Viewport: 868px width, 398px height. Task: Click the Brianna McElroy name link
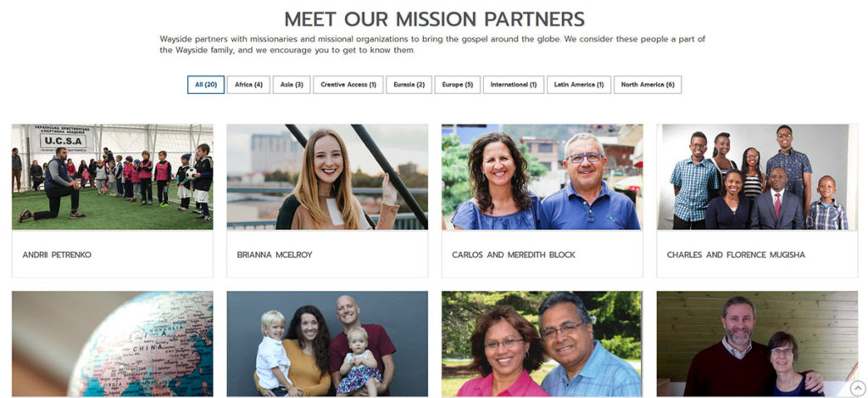(x=275, y=255)
